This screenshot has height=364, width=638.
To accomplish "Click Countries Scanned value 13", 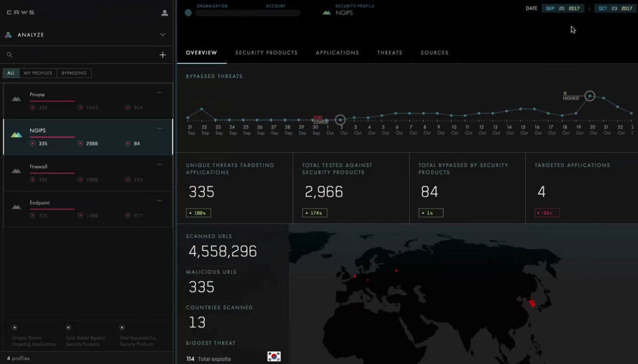I will (197, 322).
